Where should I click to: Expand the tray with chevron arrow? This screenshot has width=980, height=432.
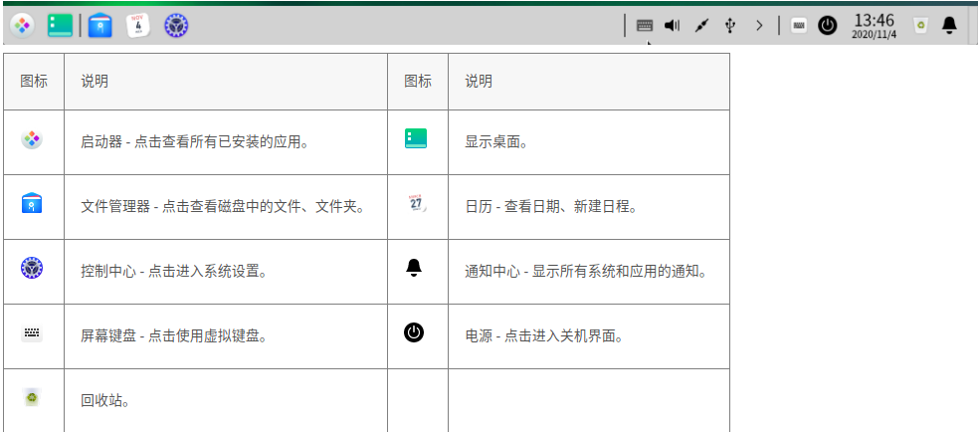click(759, 26)
